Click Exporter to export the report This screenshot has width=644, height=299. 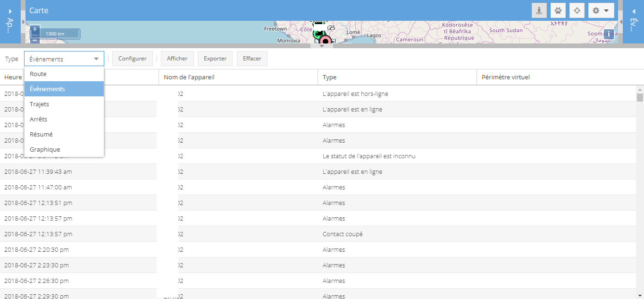point(215,58)
